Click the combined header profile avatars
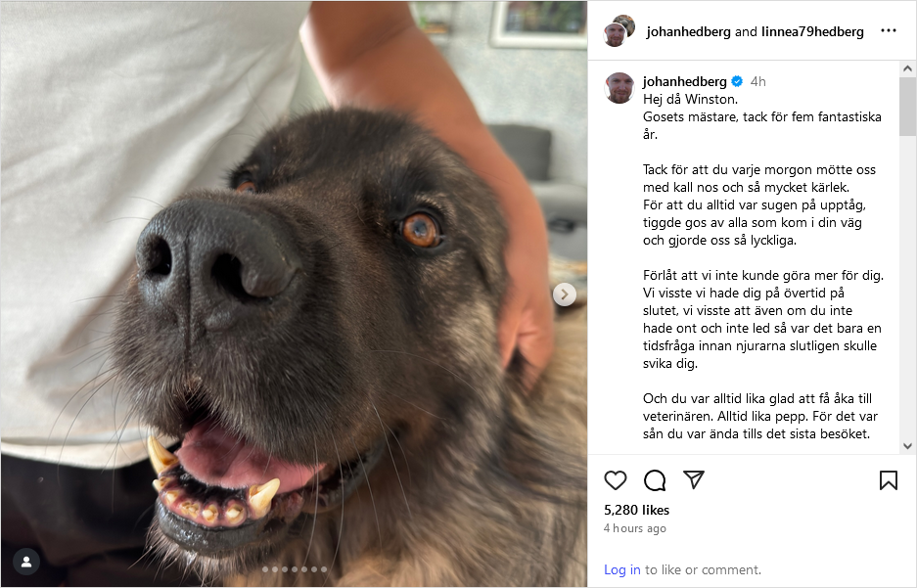Screen dimensions: 917x588 tap(619, 31)
